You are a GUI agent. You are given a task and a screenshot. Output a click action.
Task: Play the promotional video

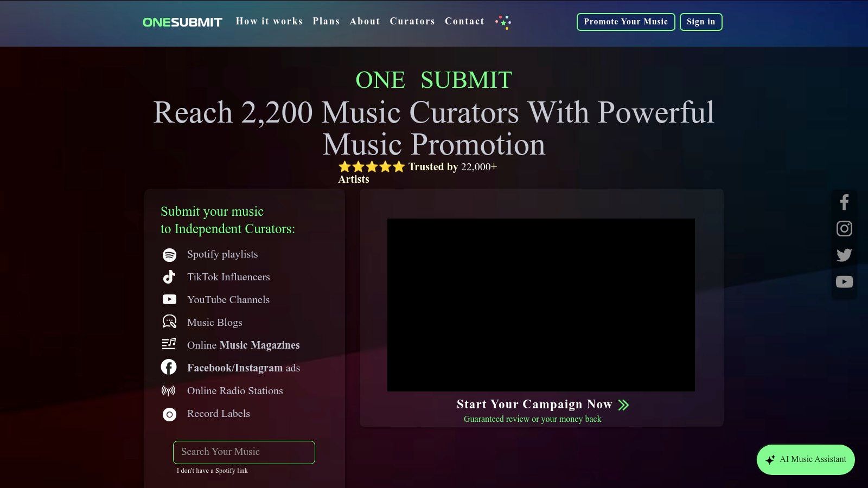pos(541,305)
